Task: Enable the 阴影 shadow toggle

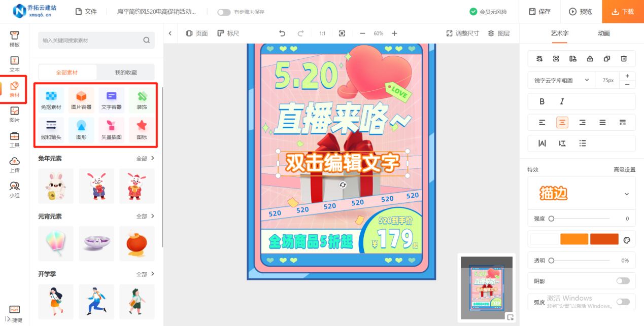Action: [623, 280]
